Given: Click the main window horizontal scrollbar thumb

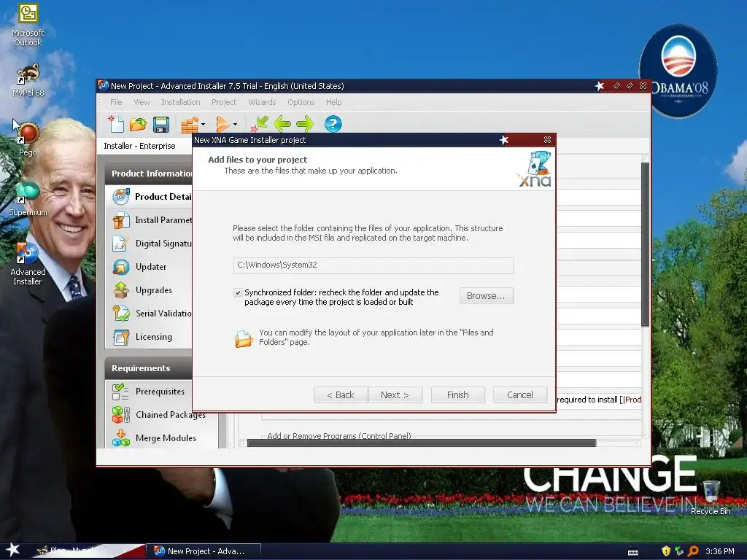Looking at the screenshot, I should pos(421,443).
